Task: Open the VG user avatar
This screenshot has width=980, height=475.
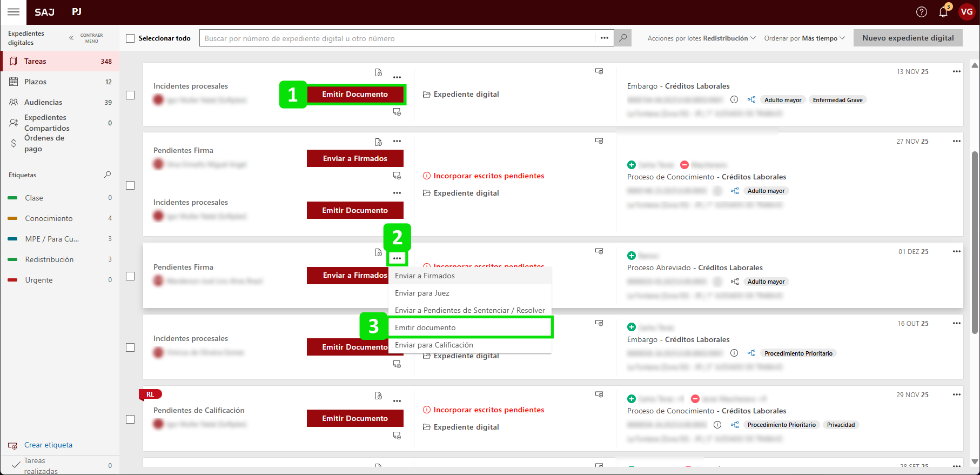Action: point(966,12)
